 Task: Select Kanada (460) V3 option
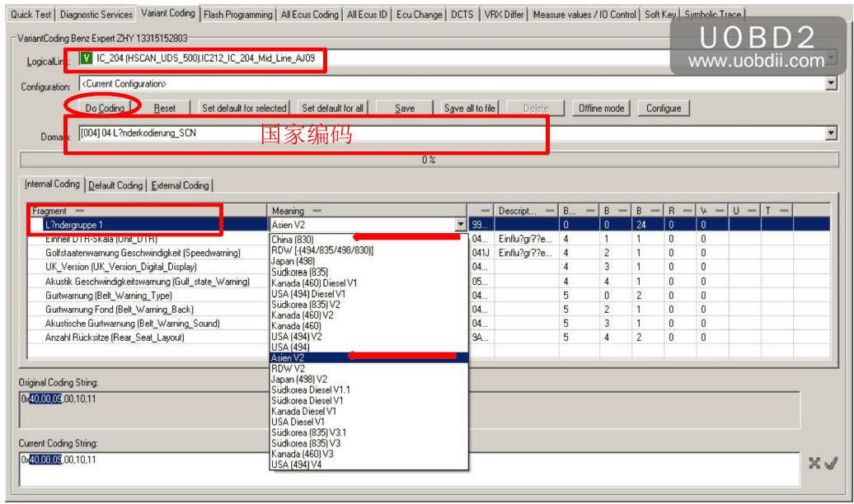(368, 454)
